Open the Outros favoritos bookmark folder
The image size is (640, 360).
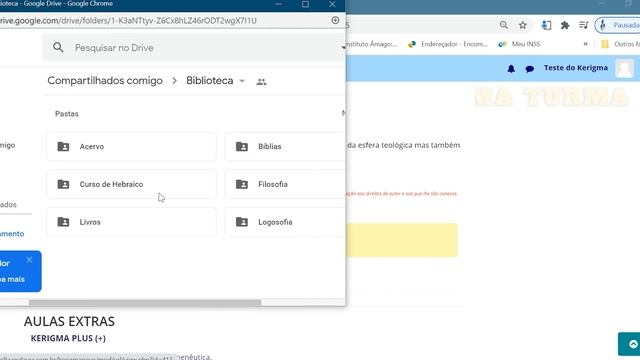coord(620,44)
